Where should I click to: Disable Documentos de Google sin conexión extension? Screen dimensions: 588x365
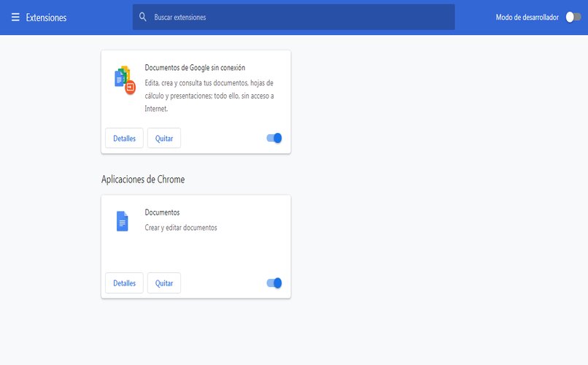coord(274,138)
